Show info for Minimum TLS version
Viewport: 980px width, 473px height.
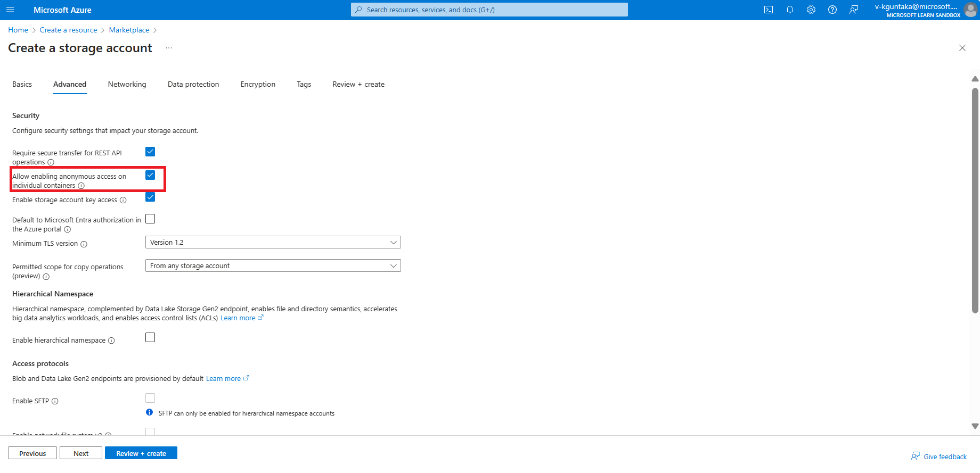tap(84, 244)
